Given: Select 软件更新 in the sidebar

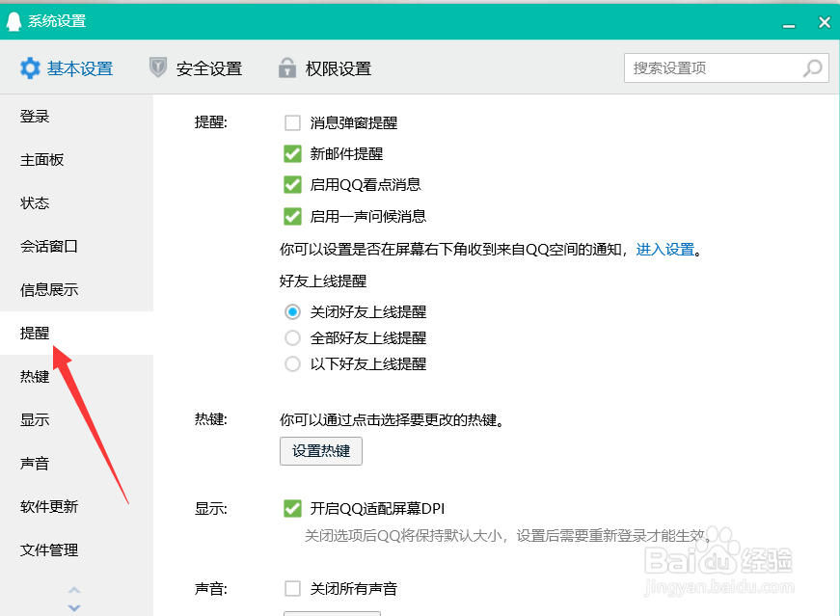Looking at the screenshot, I should click(x=76, y=507).
